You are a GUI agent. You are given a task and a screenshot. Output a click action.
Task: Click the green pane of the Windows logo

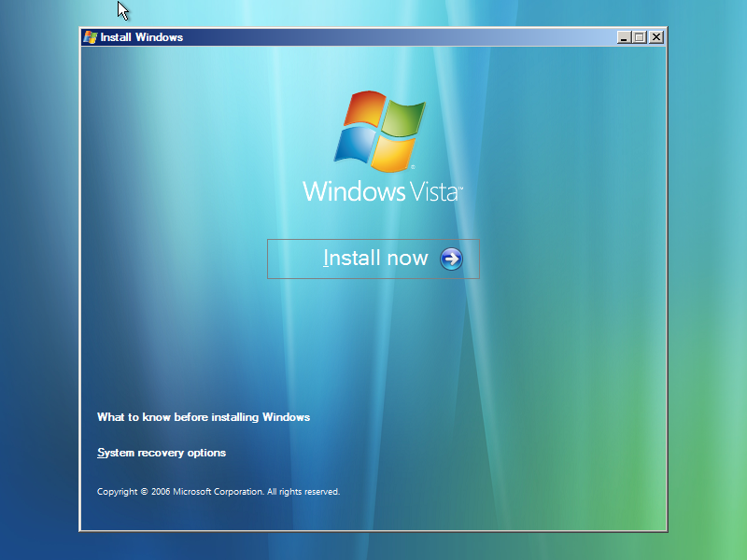point(402,118)
